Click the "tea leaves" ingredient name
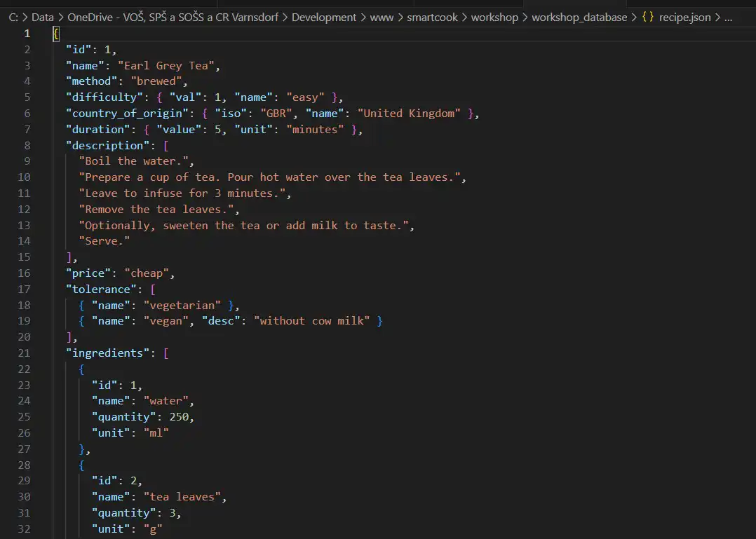756x539 pixels. (182, 497)
